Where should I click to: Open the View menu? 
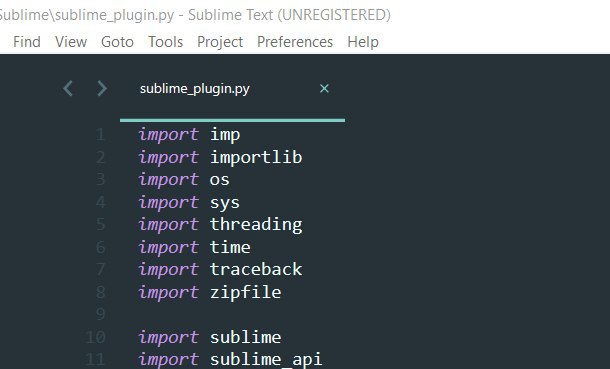(x=71, y=42)
